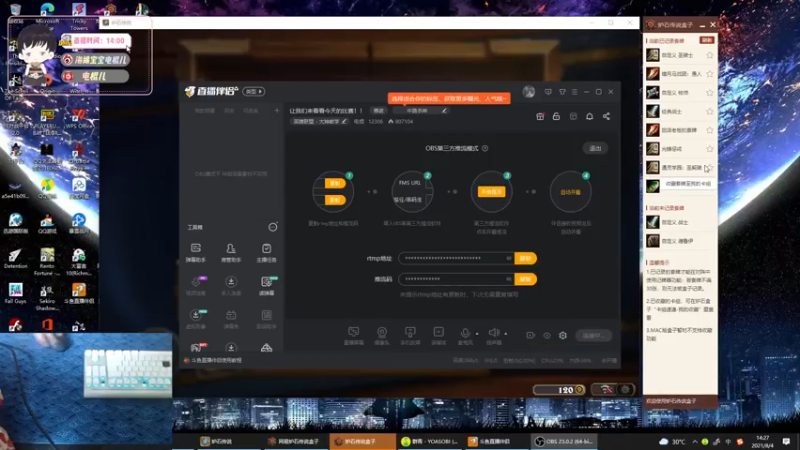The image size is (800, 450).
Task: Open the 主播任务 tool in the toolbox
Action: tap(266, 252)
